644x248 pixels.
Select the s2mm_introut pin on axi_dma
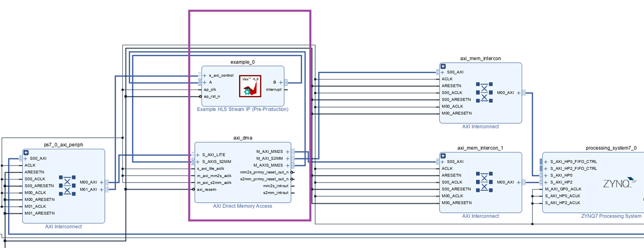276,192
